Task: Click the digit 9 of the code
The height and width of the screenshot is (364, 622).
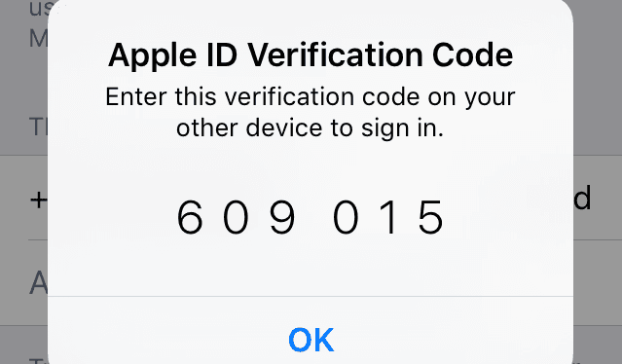Action: [282, 217]
